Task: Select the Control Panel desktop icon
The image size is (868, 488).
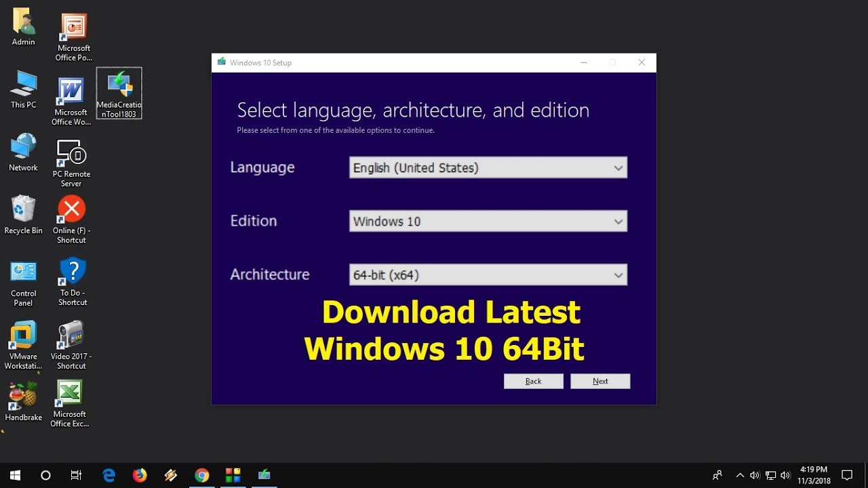Action: point(23,283)
